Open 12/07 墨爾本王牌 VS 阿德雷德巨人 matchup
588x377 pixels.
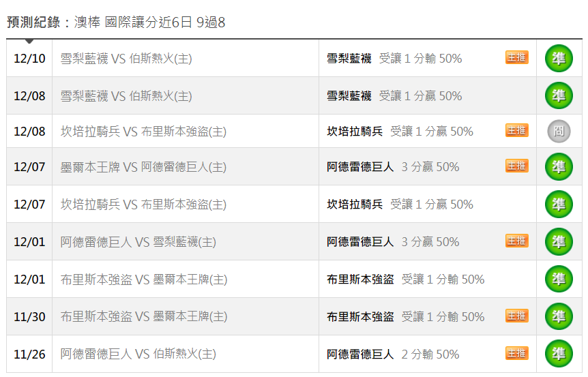(143, 167)
